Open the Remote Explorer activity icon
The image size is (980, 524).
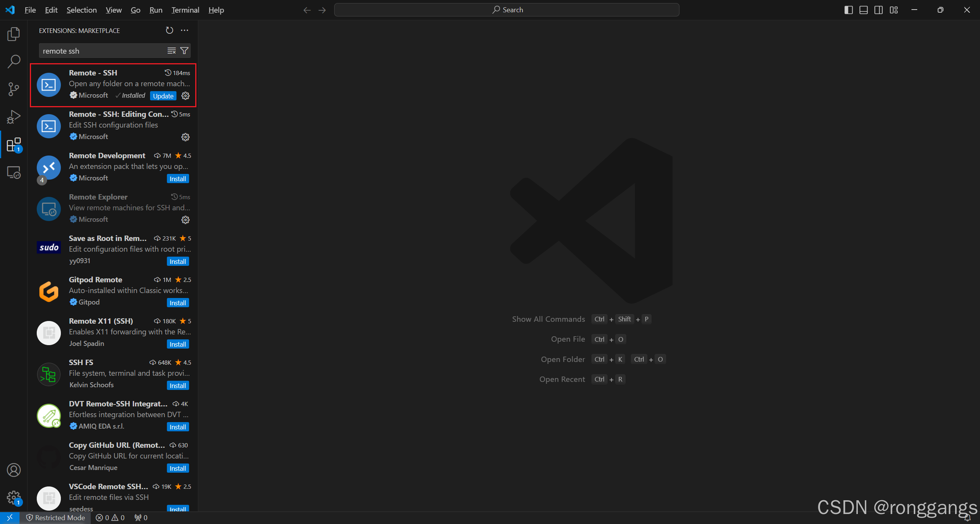(14, 173)
